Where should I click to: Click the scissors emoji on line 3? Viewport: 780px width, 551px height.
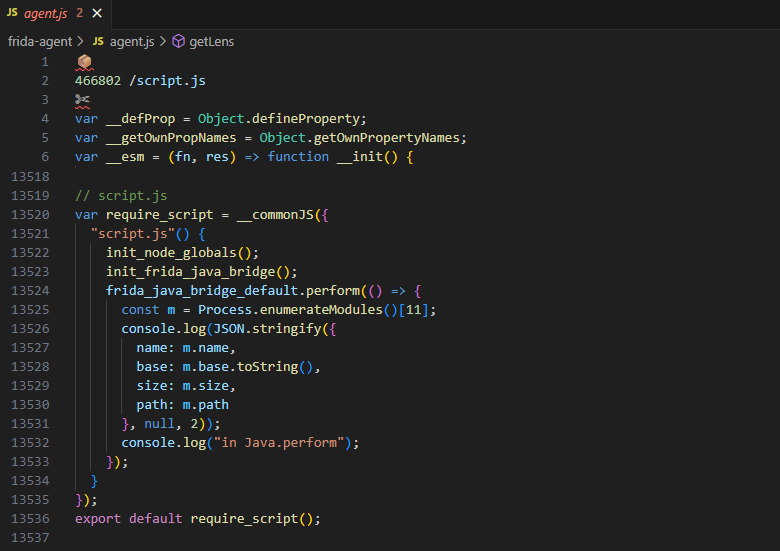(83, 100)
